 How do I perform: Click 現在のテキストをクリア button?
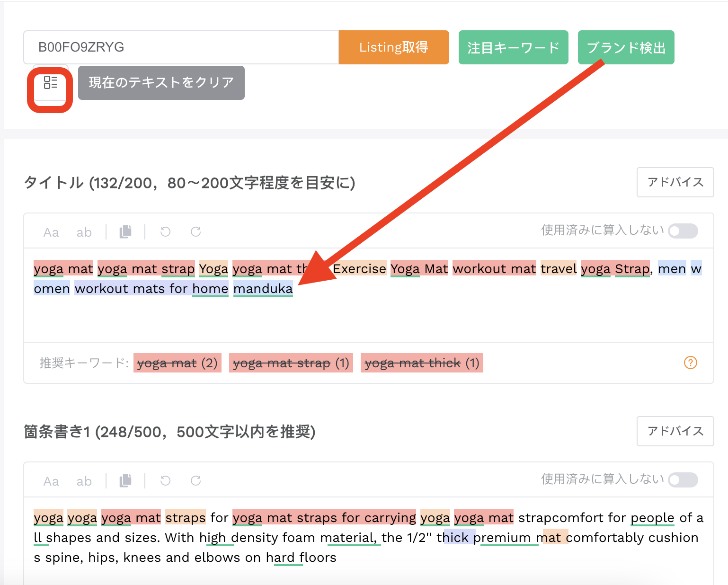click(x=161, y=83)
